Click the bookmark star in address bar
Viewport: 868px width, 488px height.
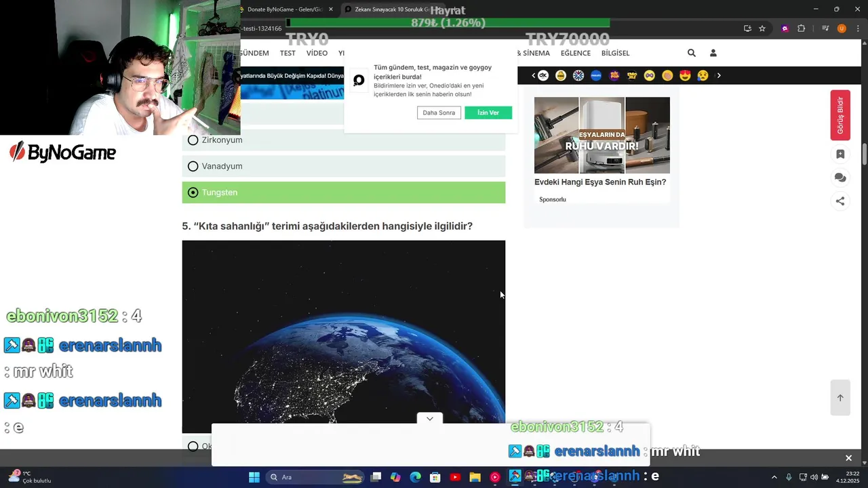click(x=762, y=28)
